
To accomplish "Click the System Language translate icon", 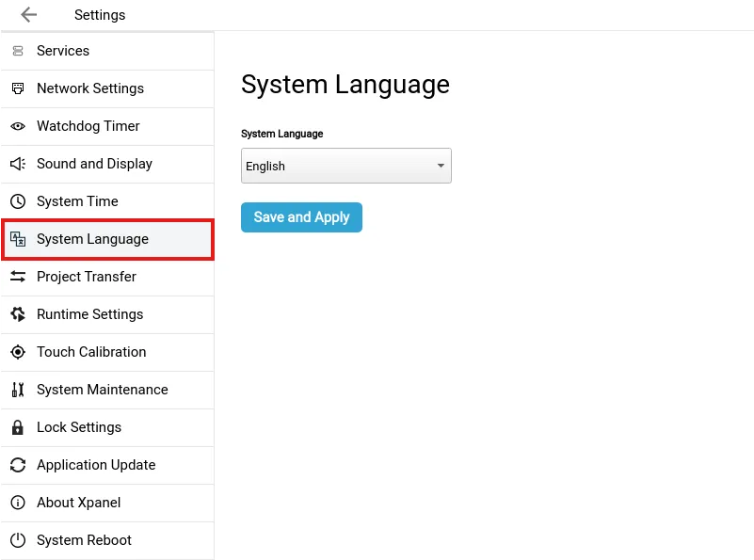I will 17,239.
